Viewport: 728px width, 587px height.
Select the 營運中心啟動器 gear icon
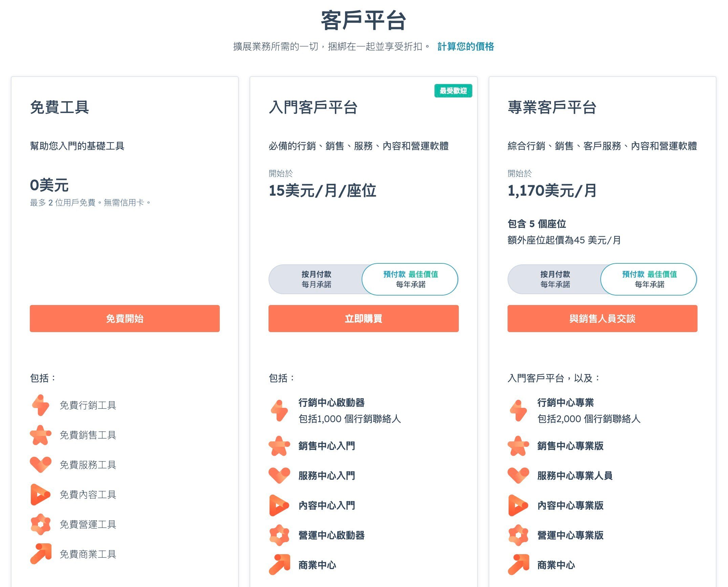[x=279, y=536]
